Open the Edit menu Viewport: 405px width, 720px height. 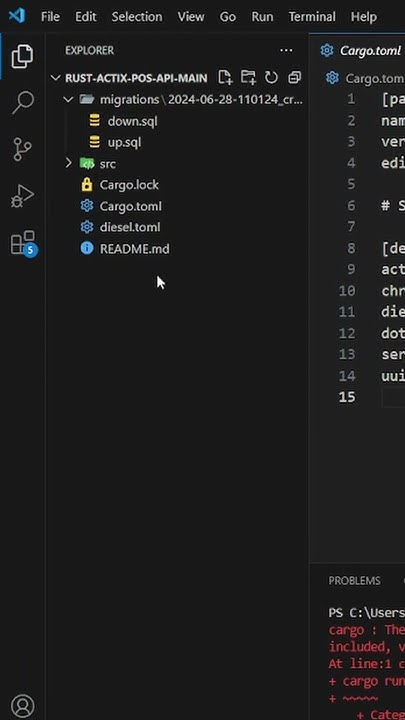tap(86, 17)
